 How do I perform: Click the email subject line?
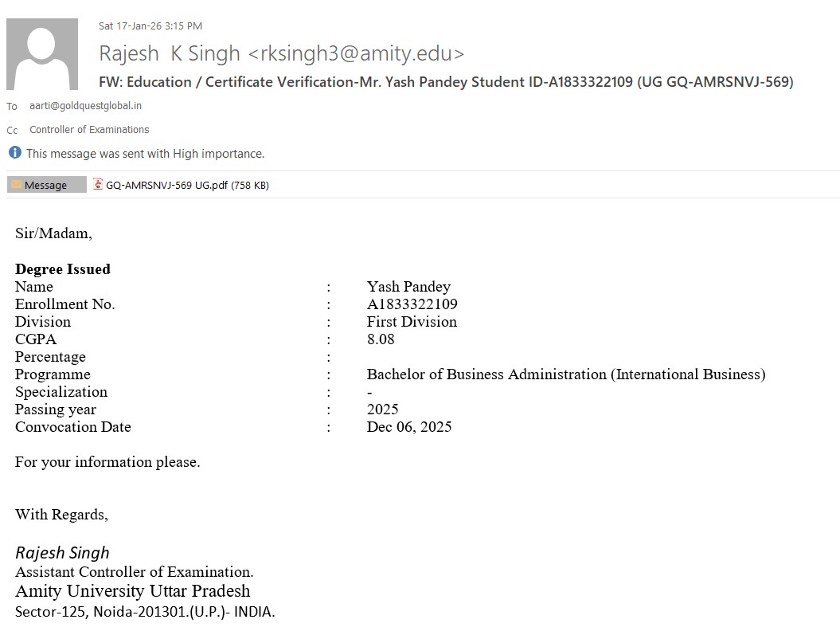pyautogui.click(x=446, y=81)
